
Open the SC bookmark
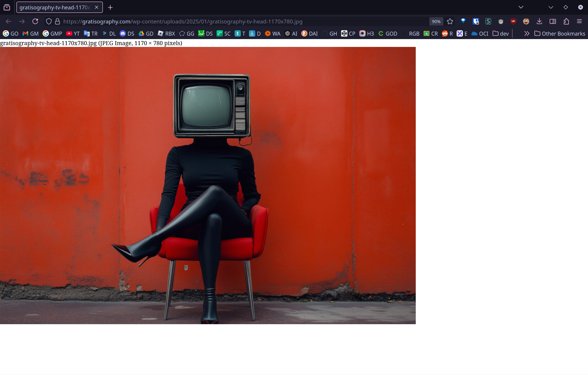224,34
